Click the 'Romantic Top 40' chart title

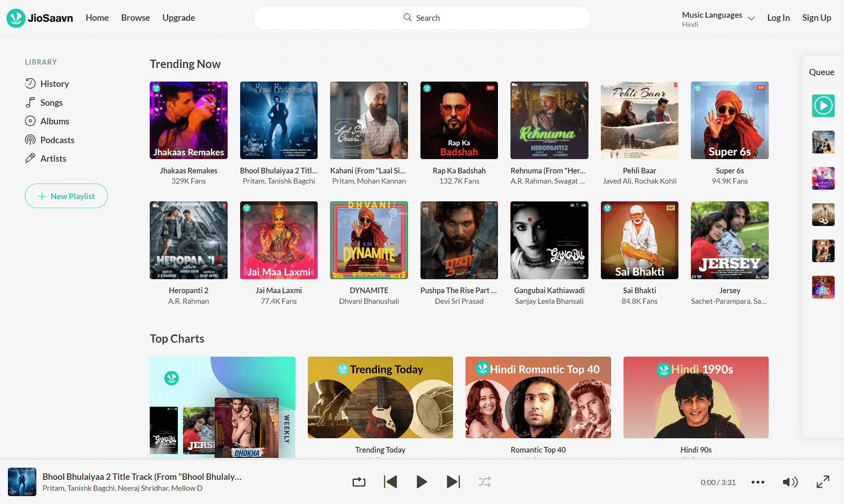point(538,450)
